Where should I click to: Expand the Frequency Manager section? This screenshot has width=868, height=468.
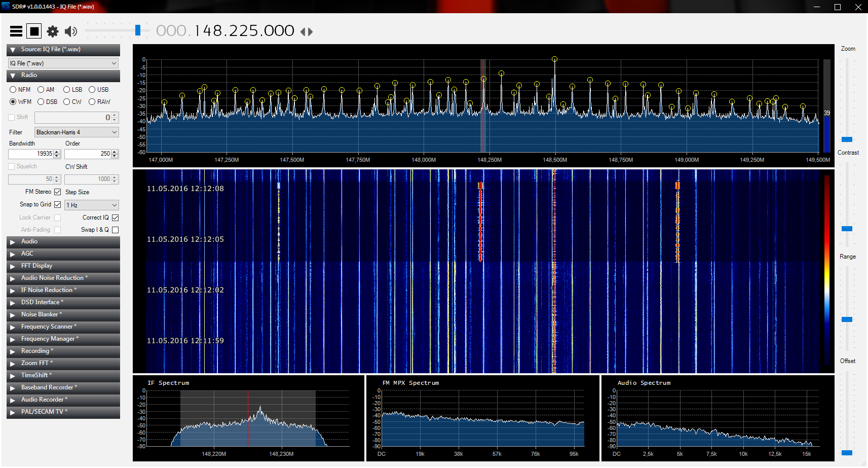50,339
